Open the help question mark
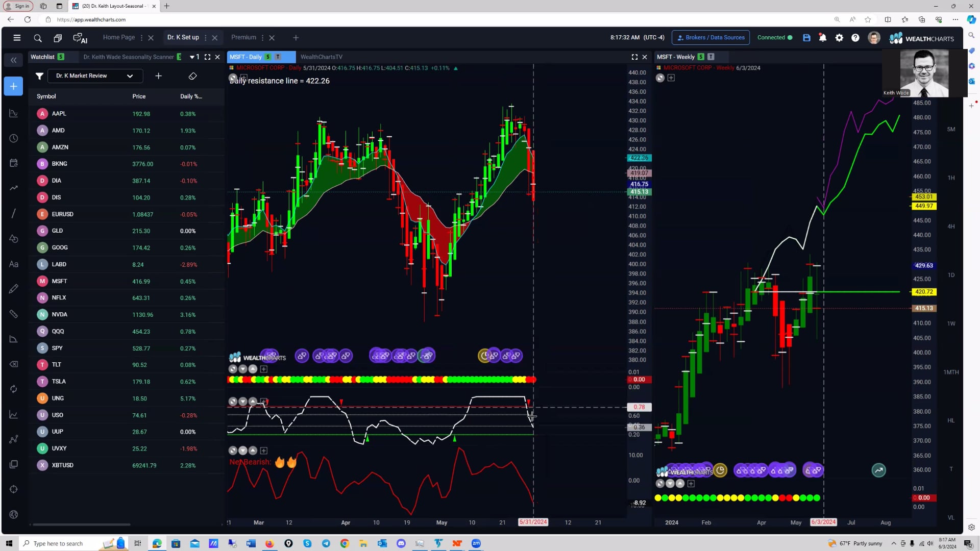 (855, 38)
